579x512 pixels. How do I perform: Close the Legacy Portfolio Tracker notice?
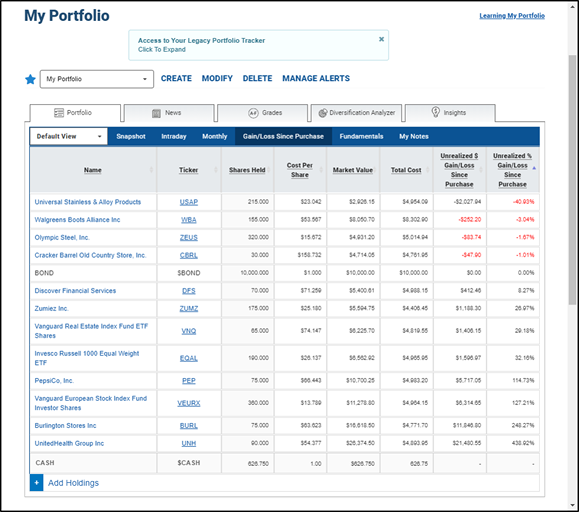tap(381, 39)
